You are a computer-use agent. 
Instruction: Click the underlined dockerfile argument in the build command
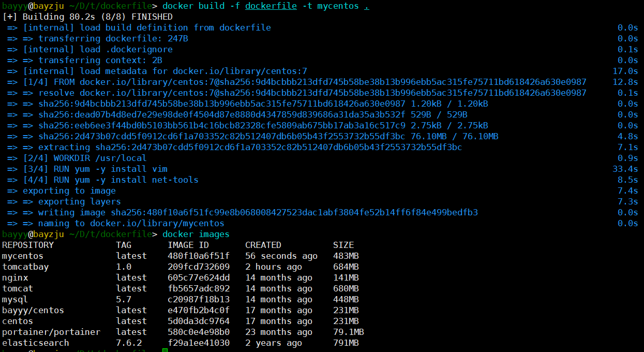pos(271,6)
